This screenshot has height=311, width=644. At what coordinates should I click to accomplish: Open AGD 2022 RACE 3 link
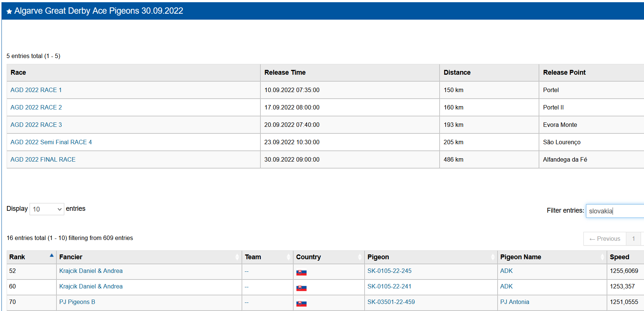[36, 125]
